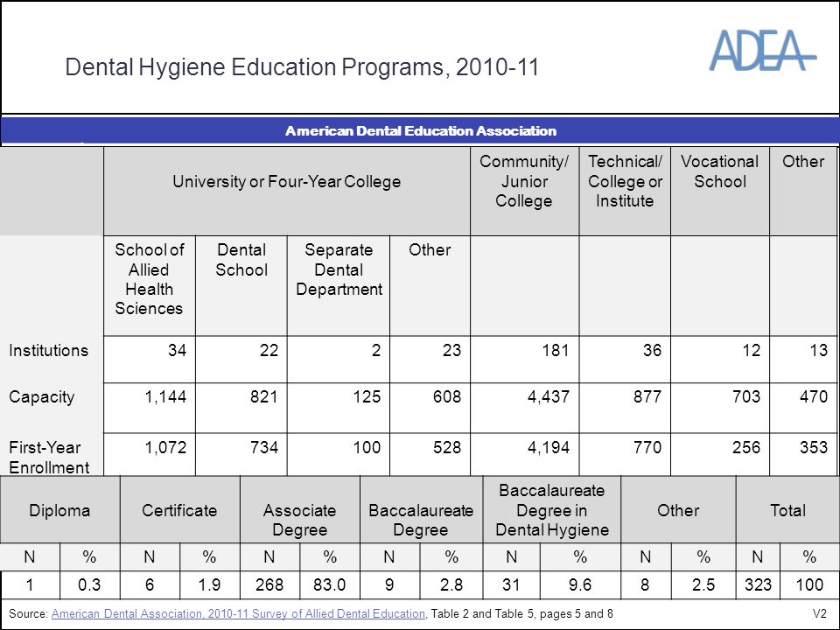Select the Vocational School column header
This screenshot has width=840, height=630.
pos(719,171)
